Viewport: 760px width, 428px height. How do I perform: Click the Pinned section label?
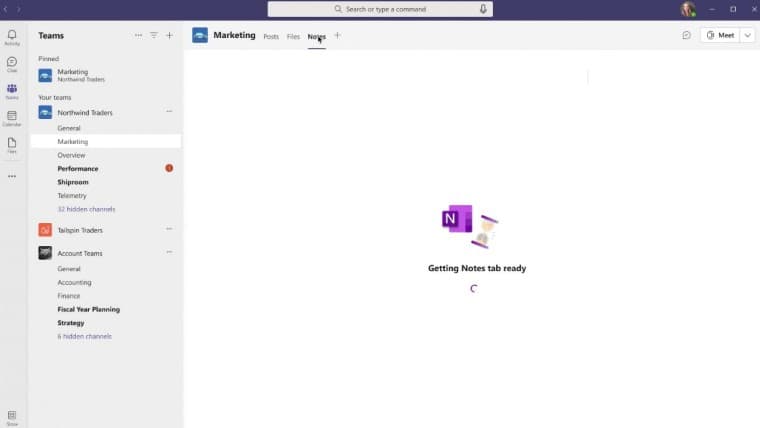(48, 59)
